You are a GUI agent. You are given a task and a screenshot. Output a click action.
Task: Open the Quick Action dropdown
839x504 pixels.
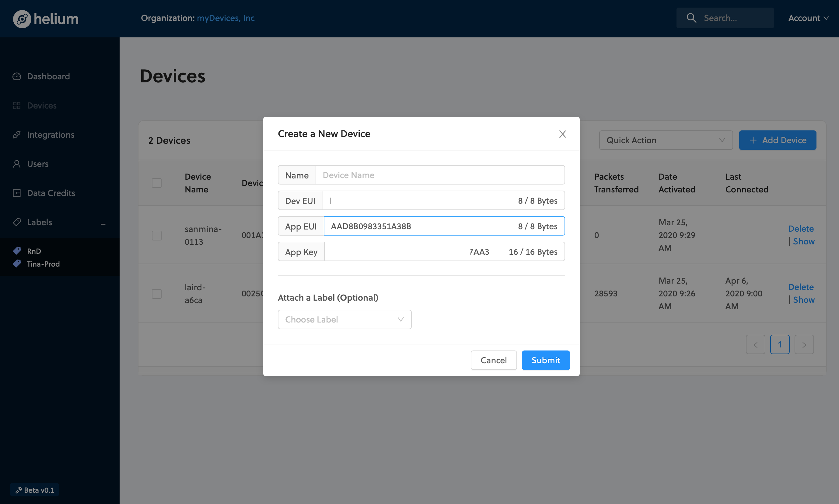pos(665,140)
